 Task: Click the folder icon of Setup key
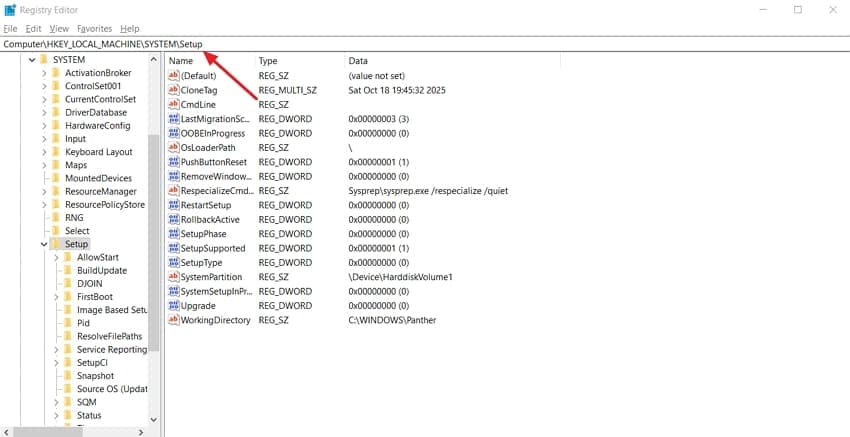pyautogui.click(x=56, y=244)
